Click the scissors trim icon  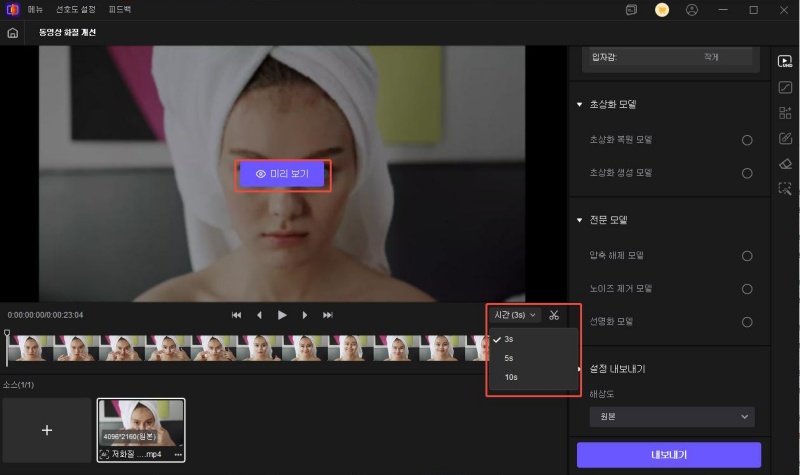coord(554,315)
